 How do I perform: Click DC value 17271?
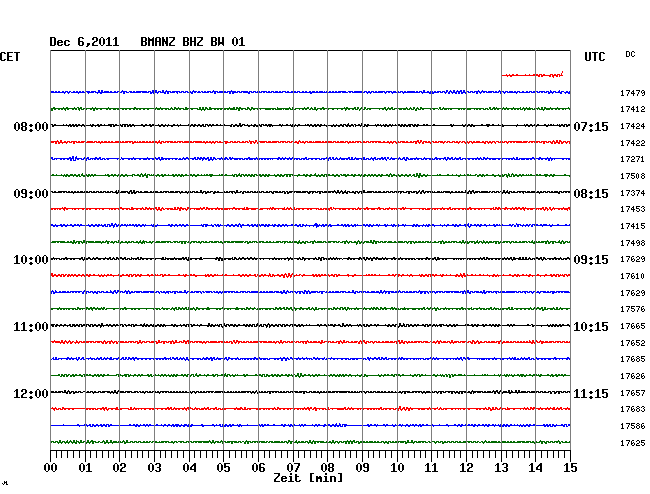633,159
